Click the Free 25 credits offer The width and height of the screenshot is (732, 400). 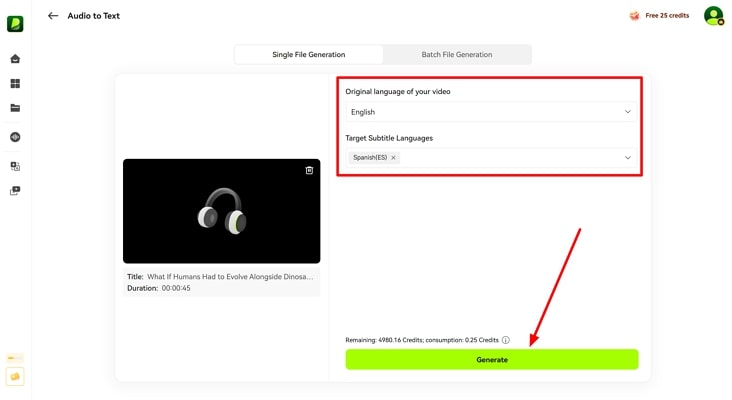coord(659,16)
